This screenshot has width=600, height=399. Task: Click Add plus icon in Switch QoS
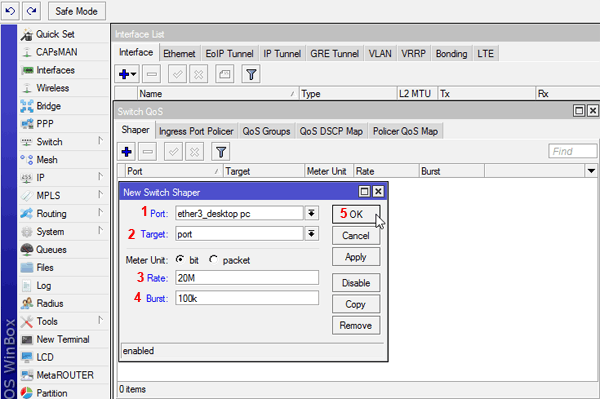[x=127, y=152]
